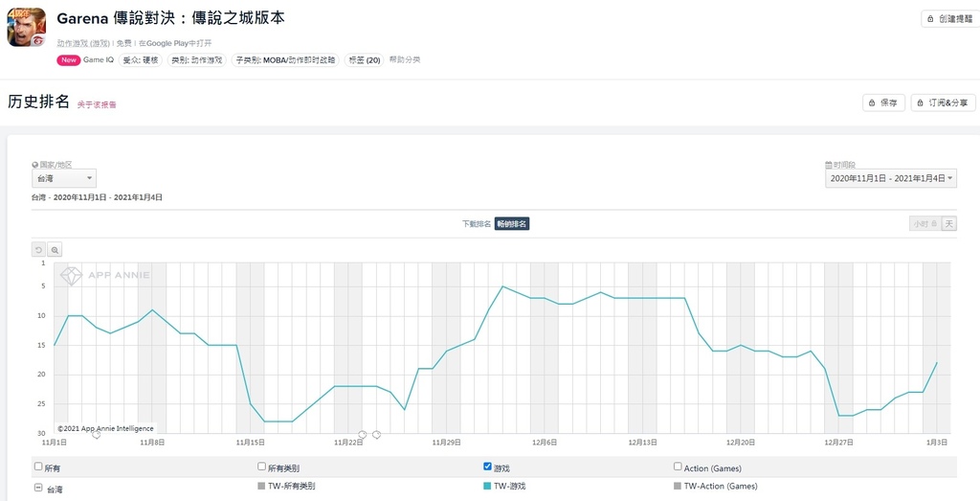This screenshot has height=501, width=980.
Task: Click the Game IQ label
Action: (99, 60)
